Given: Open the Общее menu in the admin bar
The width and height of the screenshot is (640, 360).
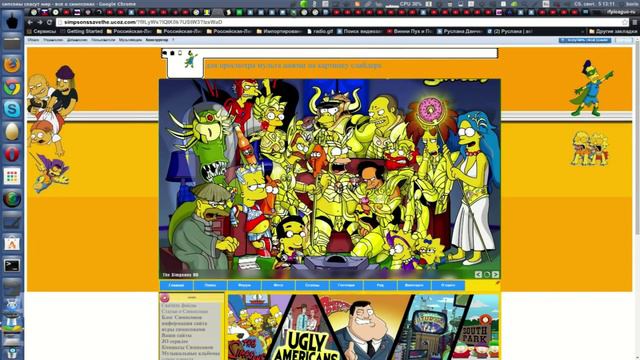Looking at the screenshot, I should click(33, 40).
